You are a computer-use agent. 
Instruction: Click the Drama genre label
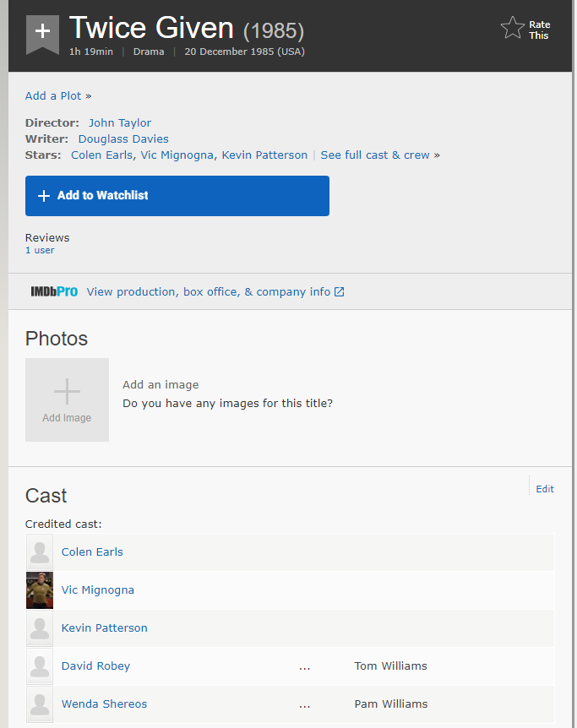(x=149, y=52)
